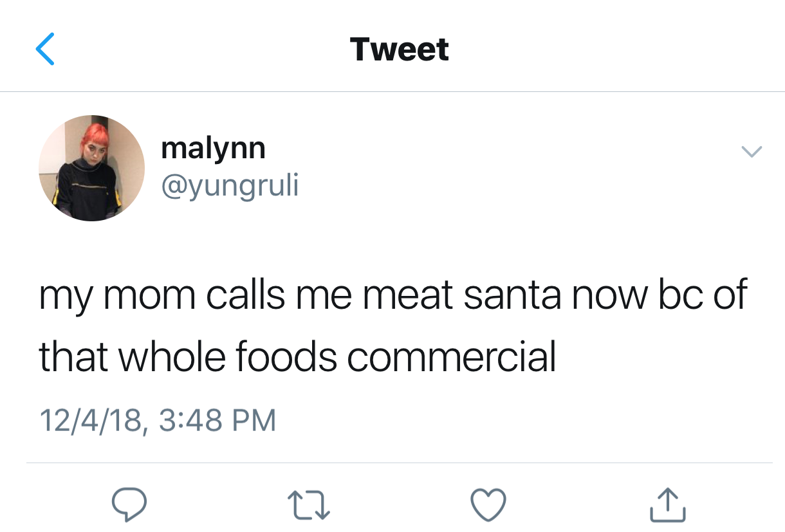Screen dimensions: 785x532
Task: Tap the Tweet header title
Action: [399, 50]
